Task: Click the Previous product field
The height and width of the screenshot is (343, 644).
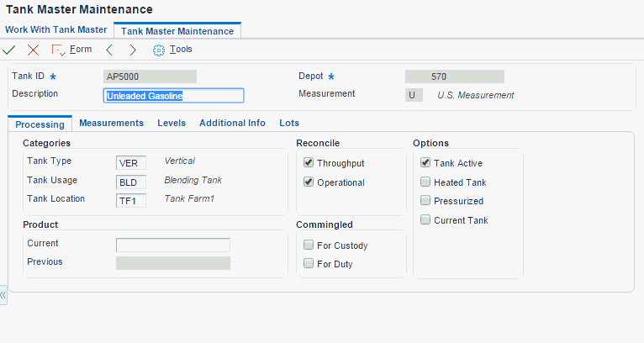Action: (x=173, y=263)
